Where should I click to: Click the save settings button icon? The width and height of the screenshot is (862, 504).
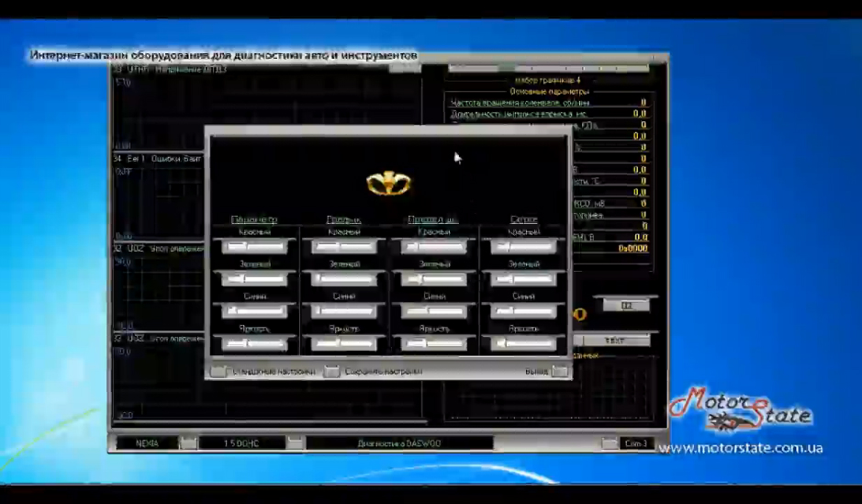331,372
